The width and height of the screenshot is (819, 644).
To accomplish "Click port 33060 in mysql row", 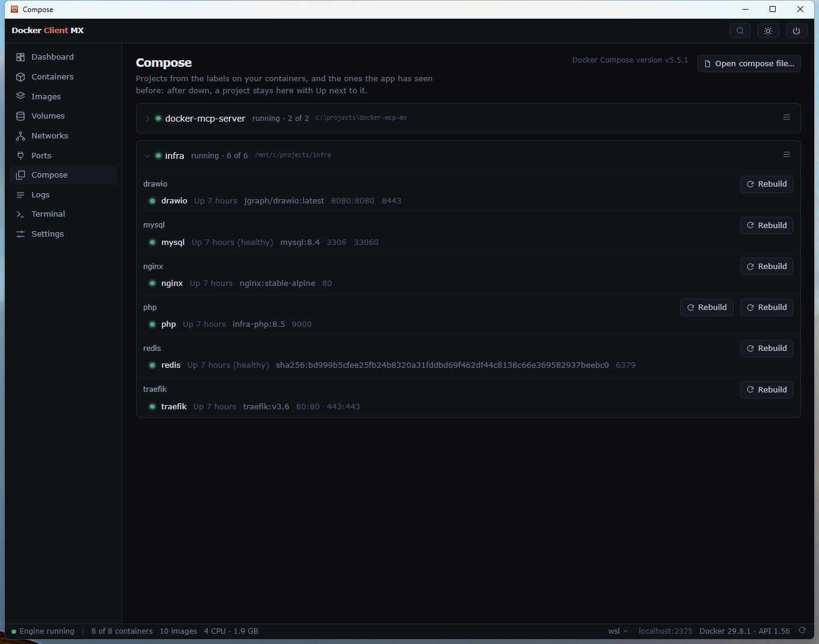I will coord(366,243).
